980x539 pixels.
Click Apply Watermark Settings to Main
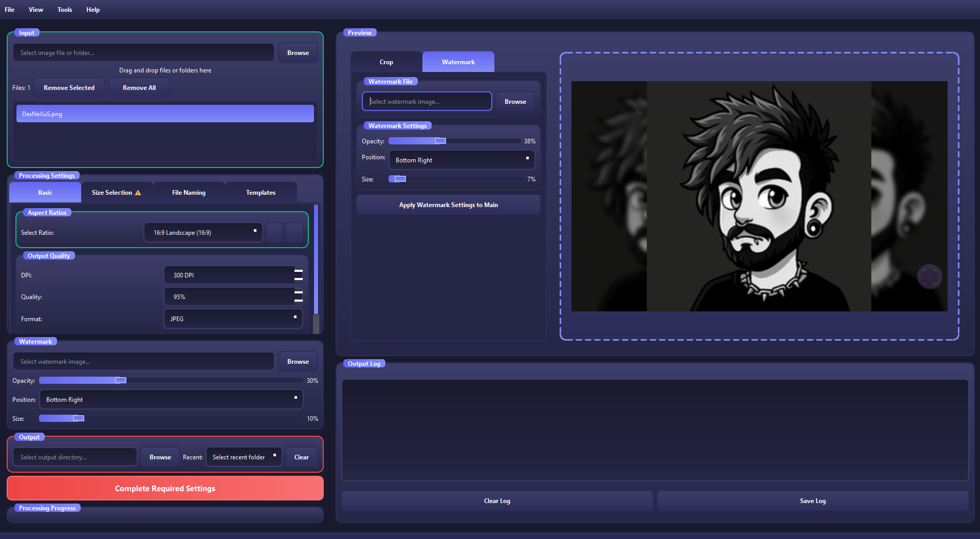pyautogui.click(x=448, y=205)
